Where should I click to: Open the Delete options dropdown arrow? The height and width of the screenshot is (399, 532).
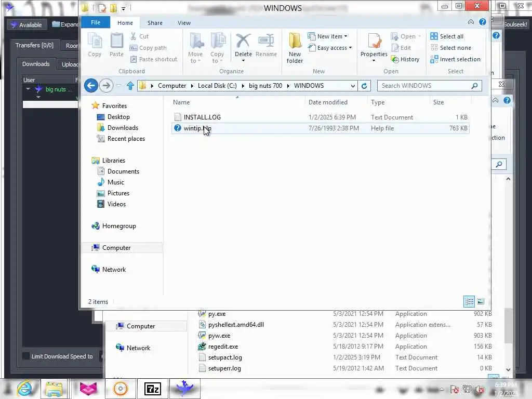coord(243,61)
